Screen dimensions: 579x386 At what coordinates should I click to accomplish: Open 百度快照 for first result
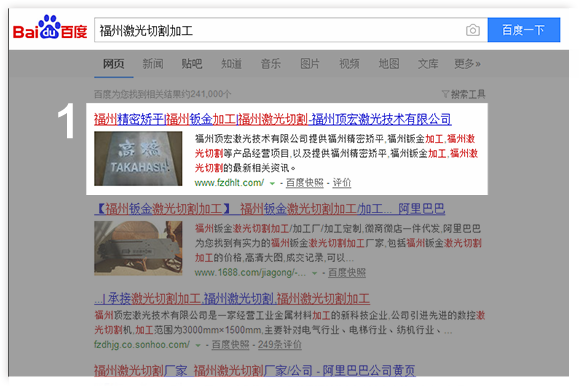pos(305,183)
